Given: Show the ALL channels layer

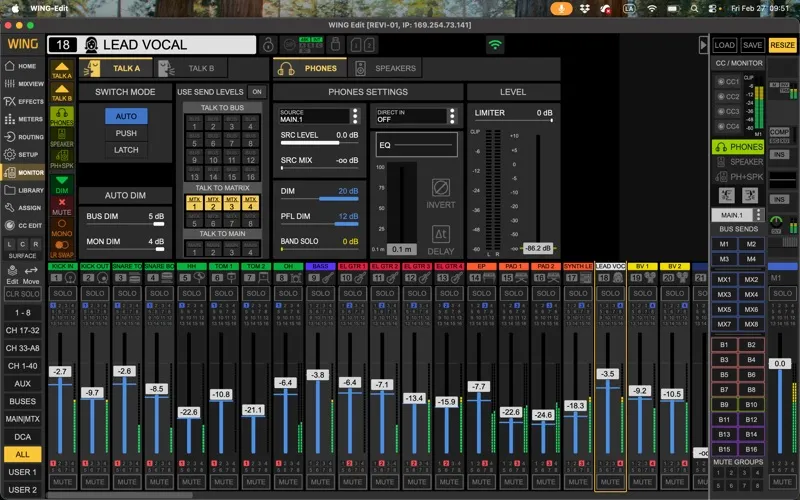Looking at the screenshot, I should (x=22, y=454).
